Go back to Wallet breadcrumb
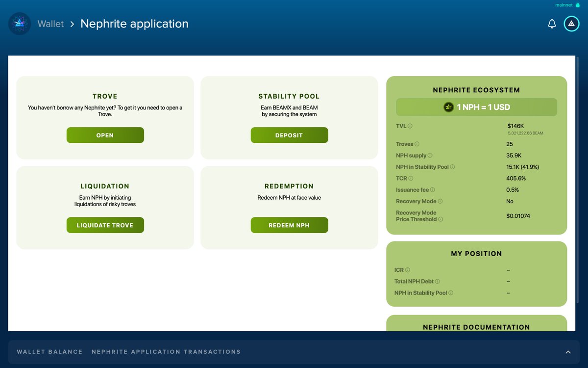This screenshot has width=588, height=368. pos(50,24)
